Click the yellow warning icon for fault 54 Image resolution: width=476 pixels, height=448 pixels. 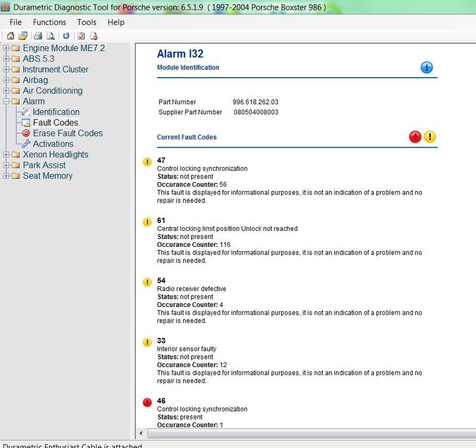pos(147,282)
